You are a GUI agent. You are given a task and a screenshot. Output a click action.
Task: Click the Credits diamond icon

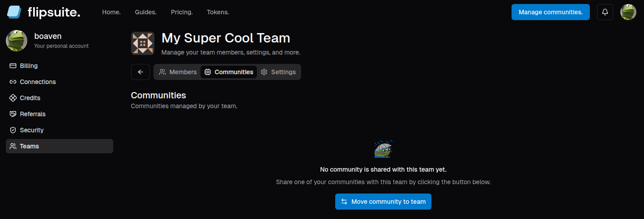13,98
